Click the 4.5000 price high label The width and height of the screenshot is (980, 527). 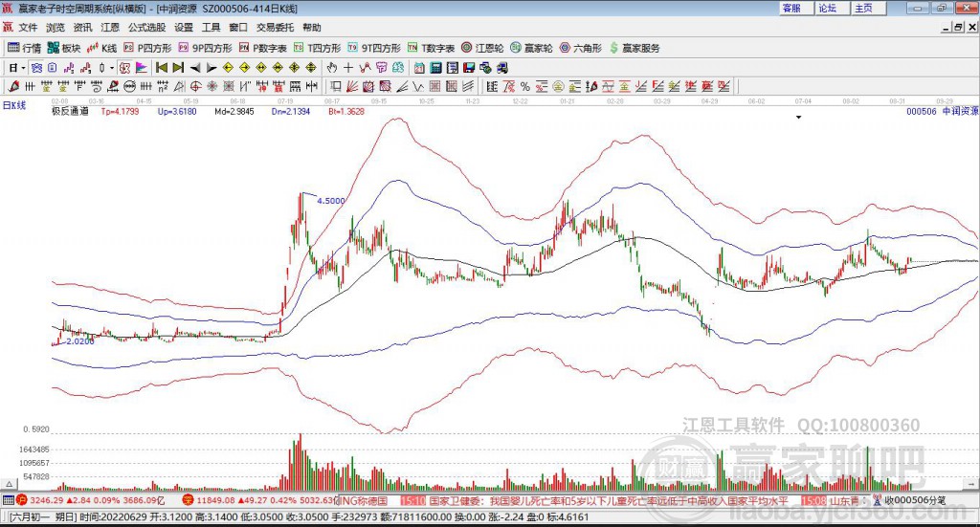coord(330,201)
